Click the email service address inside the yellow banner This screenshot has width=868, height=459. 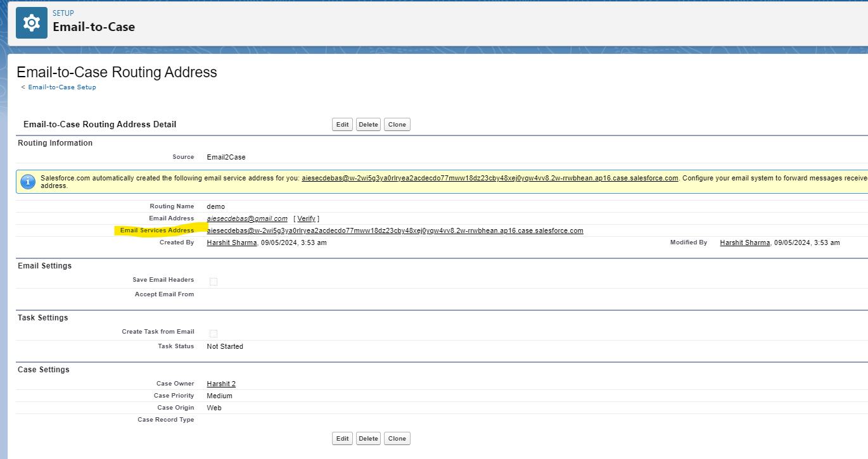click(x=489, y=178)
